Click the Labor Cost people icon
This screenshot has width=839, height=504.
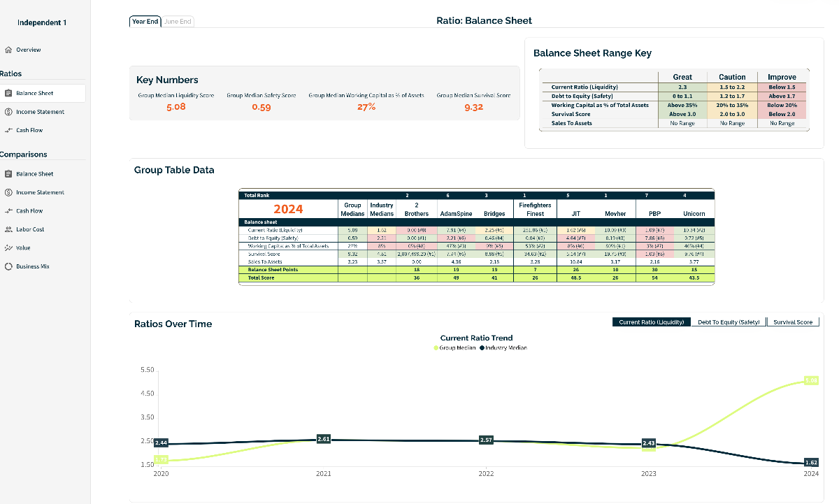pos(9,229)
